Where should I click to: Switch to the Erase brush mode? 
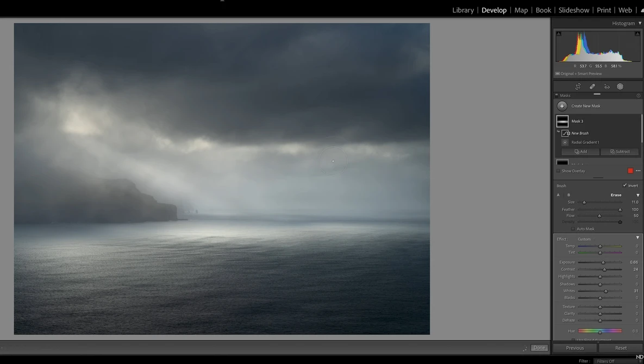[616, 195]
